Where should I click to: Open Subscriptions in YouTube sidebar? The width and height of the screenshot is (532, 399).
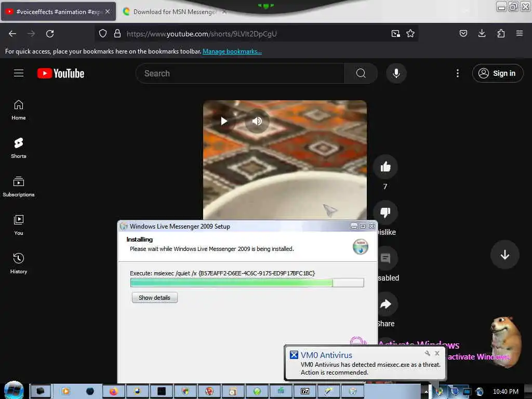point(19,187)
